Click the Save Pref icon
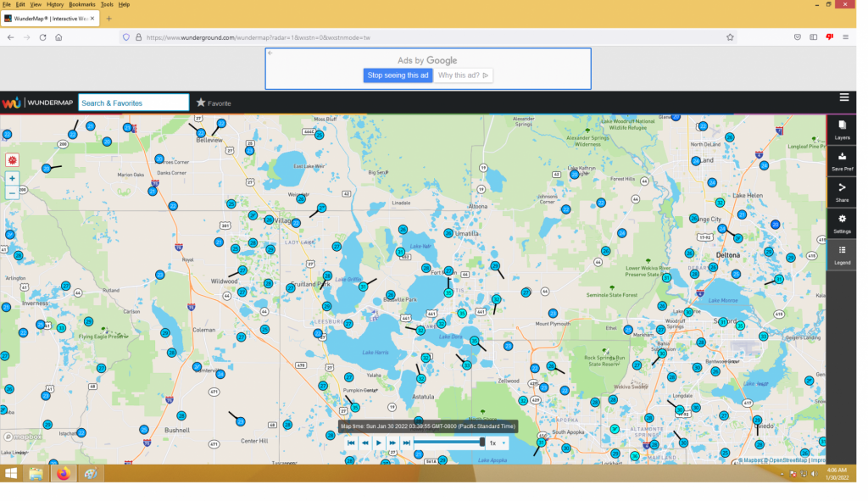Screen dimensions: 868x501 tap(842, 161)
